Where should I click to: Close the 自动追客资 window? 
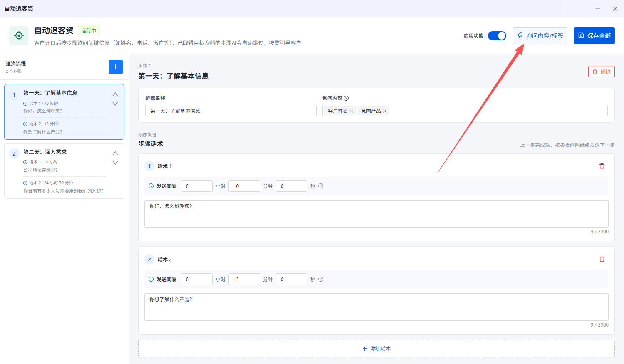[615, 9]
